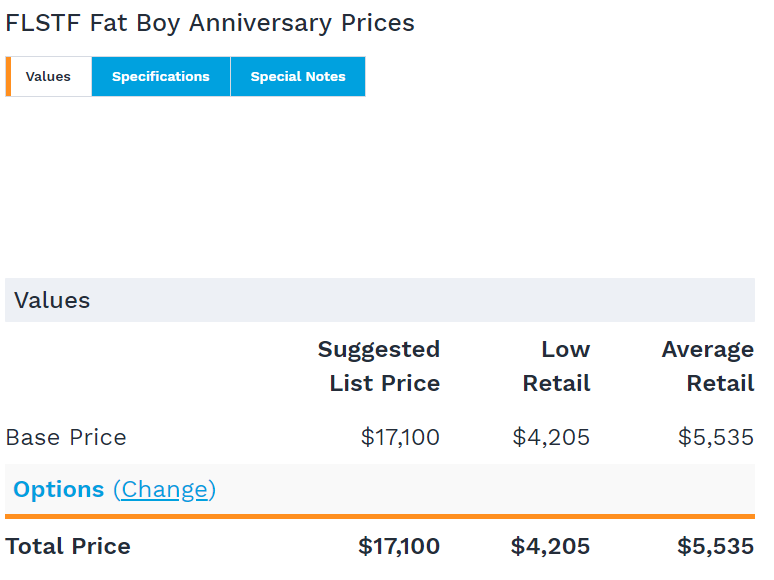
Task: Click the orange active marker on Values tab
Action: (8, 77)
